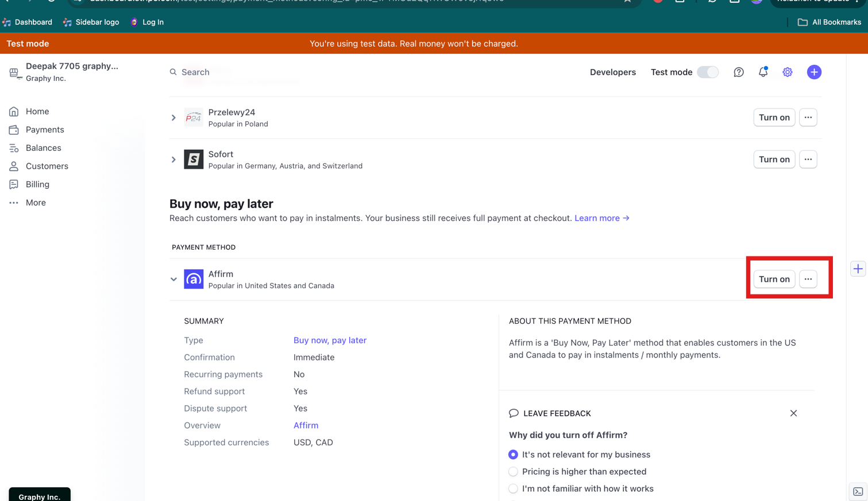Viewport: 868px width, 501px height.
Task: Select "I'm not familiar with how it works"
Action: (513, 489)
